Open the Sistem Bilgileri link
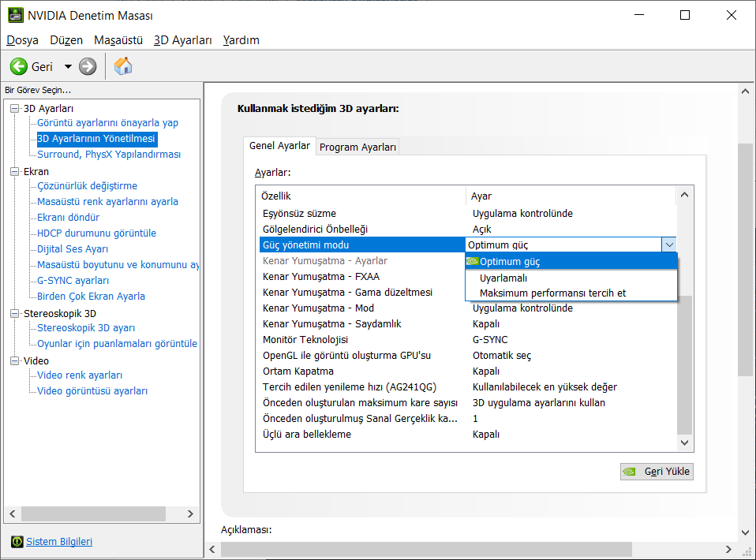The height and width of the screenshot is (560, 756). pyautogui.click(x=59, y=541)
